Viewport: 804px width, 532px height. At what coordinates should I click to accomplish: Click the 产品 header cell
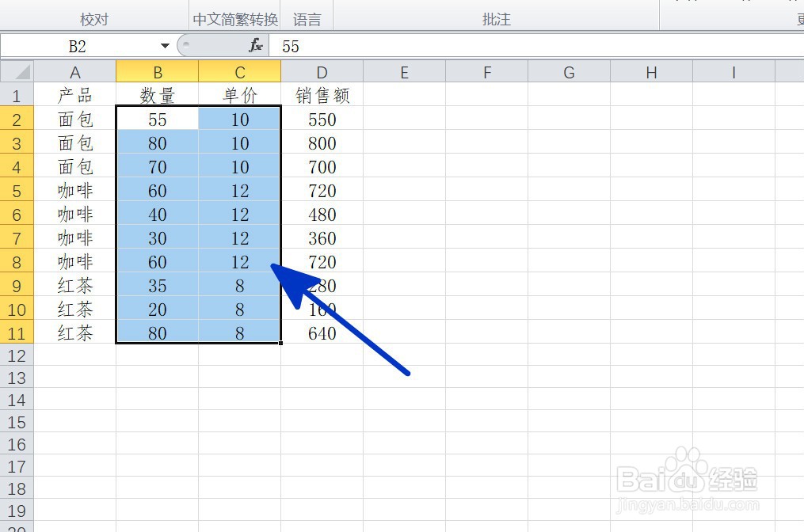click(74, 95)
